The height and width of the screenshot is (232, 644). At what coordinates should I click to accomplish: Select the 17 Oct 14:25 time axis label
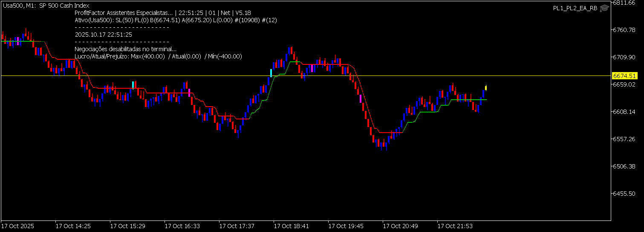(73, 226)
